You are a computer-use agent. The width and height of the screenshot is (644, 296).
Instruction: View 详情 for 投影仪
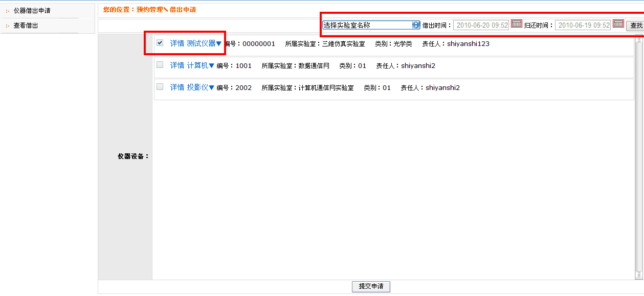pyautogui.click(x=177, y=87)
